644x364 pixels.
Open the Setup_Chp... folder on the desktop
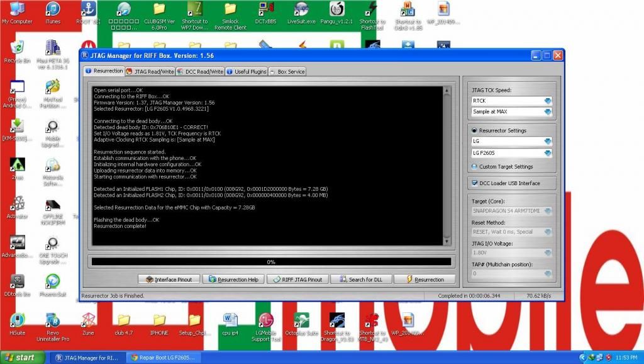[x=195, y=324]
